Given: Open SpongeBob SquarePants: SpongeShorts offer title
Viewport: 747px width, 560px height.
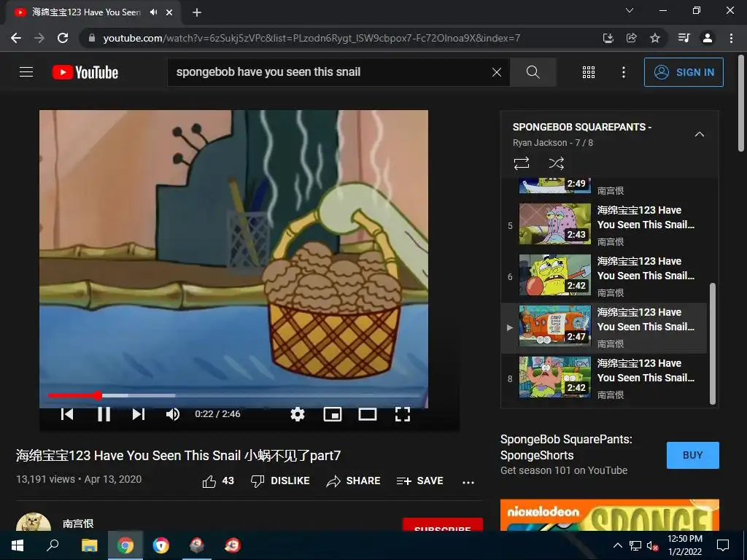Looking at the screenshot, I should [566, 447].
